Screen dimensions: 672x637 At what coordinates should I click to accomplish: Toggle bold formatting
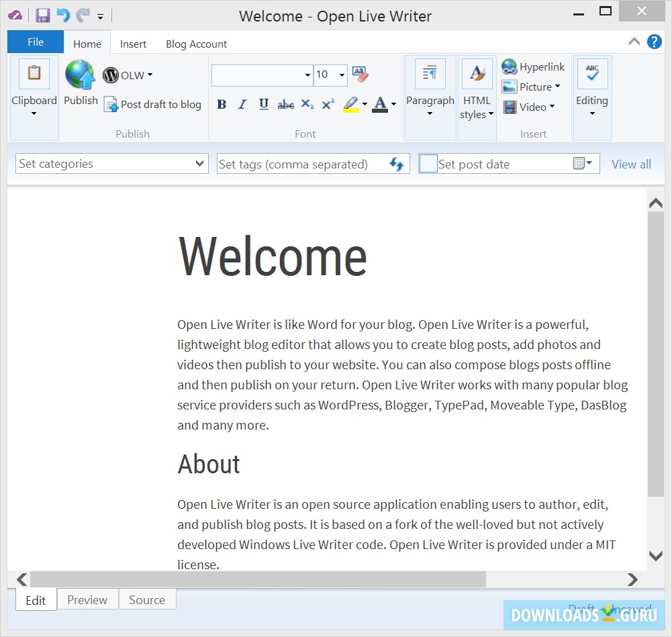click(222, 105)
